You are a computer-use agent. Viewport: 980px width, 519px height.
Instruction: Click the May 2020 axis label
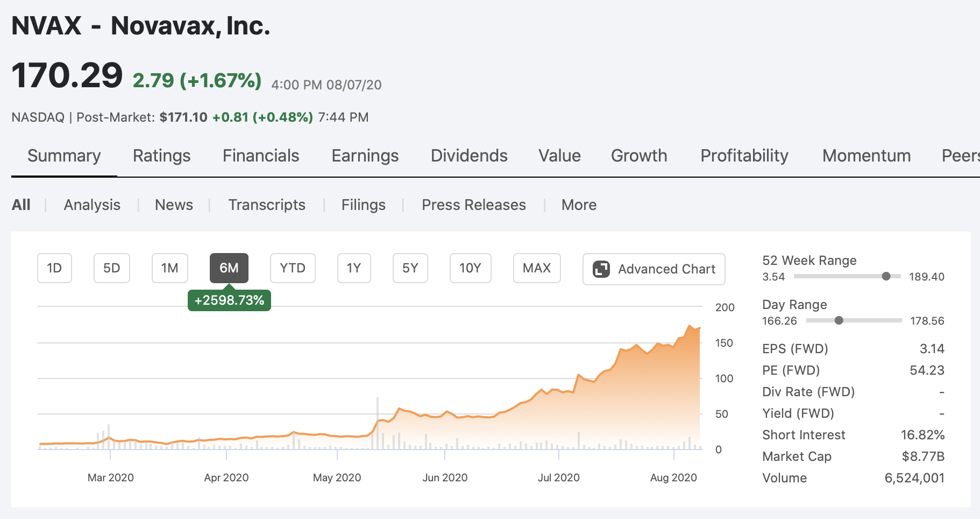(337, 477)
